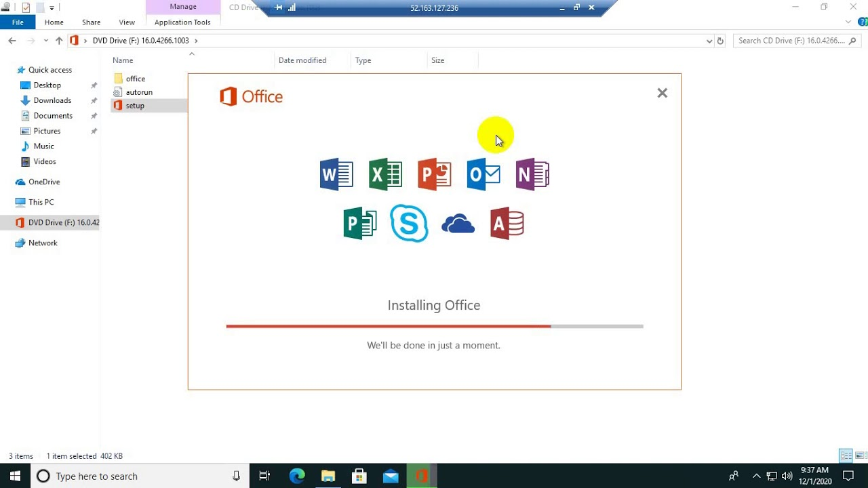The height and width of the screenshot is (488, 868).
Task: Click the Properties quick access toolbar icon
Action: (26, 7)
